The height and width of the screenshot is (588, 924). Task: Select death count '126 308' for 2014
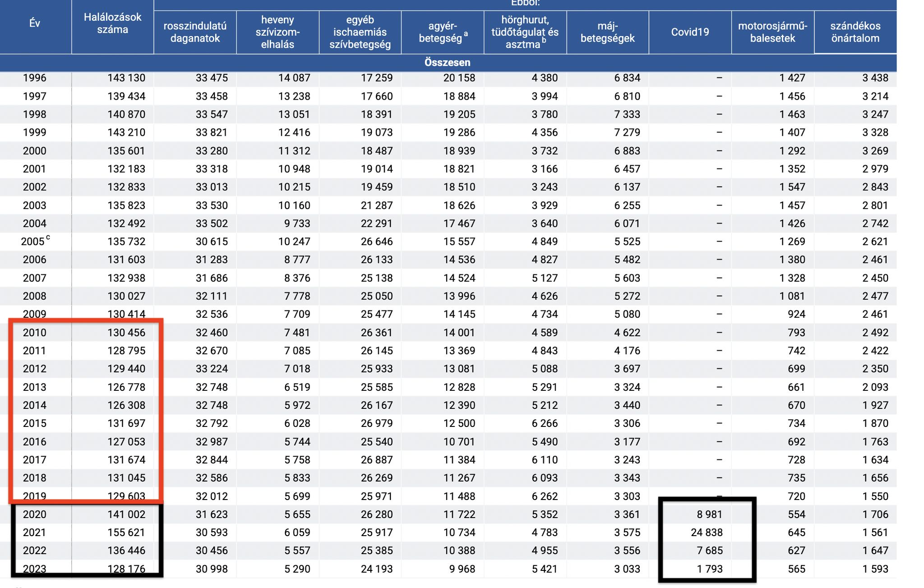click(126, 405)
